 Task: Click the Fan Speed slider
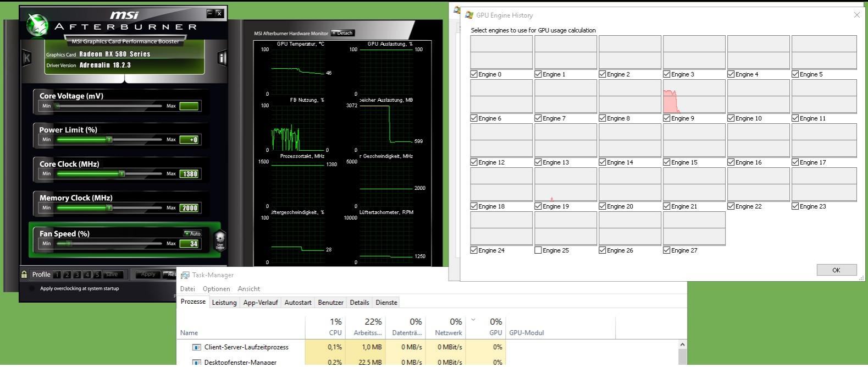coord(109,243)
